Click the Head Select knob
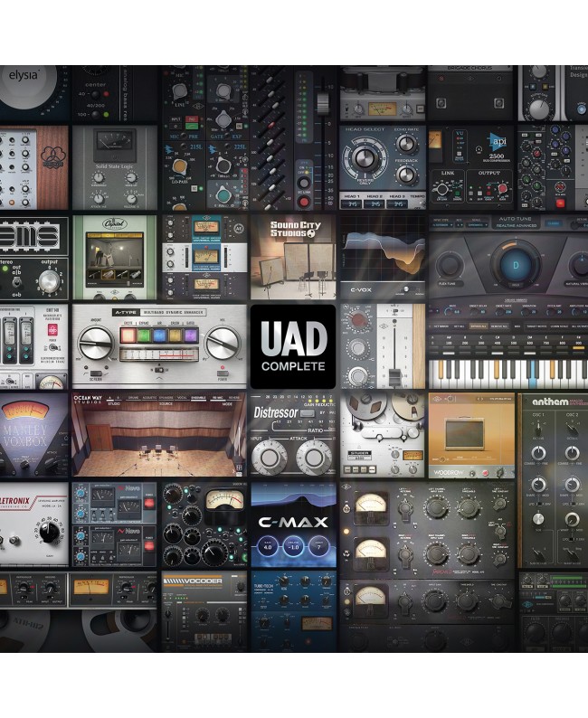 click(365, 158)
